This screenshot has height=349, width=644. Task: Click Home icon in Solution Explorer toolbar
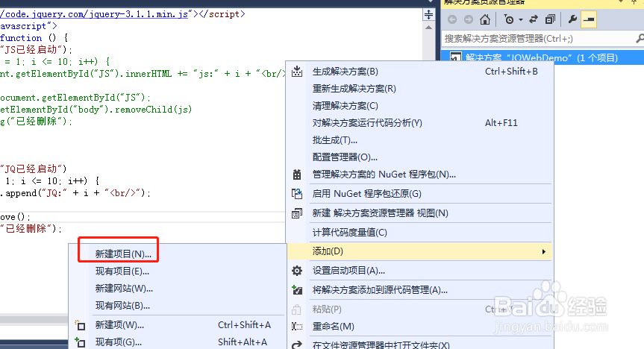(485, 19)
